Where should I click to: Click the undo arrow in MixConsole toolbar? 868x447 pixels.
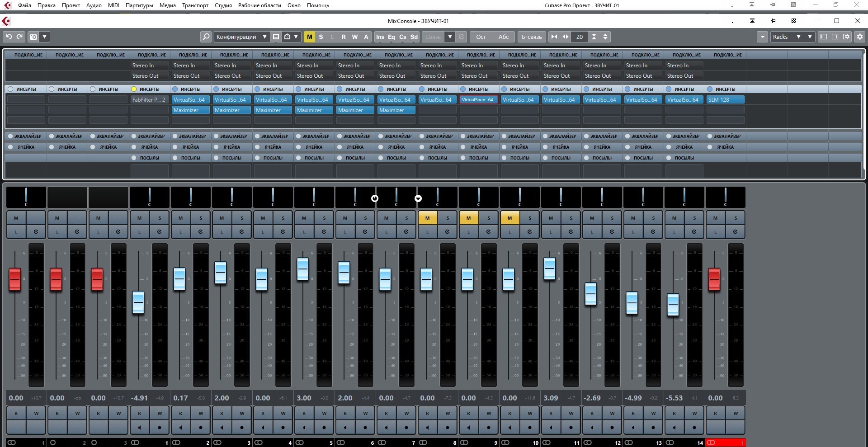click(9, 37)
